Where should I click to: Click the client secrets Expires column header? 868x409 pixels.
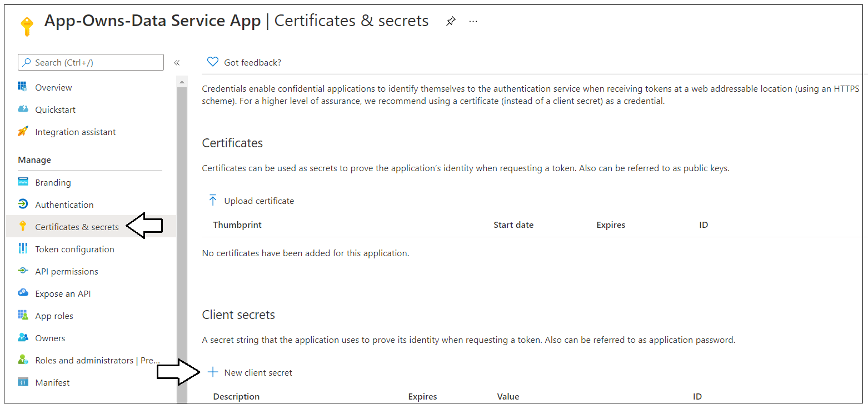pyautogui.click(x=422, y=397)
